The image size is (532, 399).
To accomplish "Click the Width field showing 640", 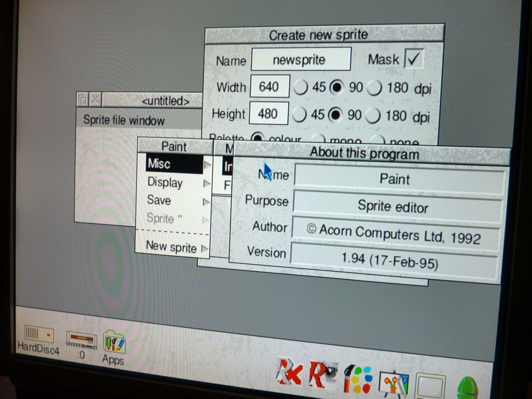I will click(x=270, y=86).
